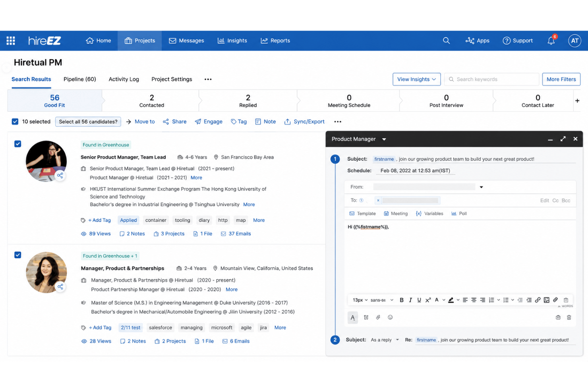Expand the email composer panel
588x392 pixels.
[563, 139]
